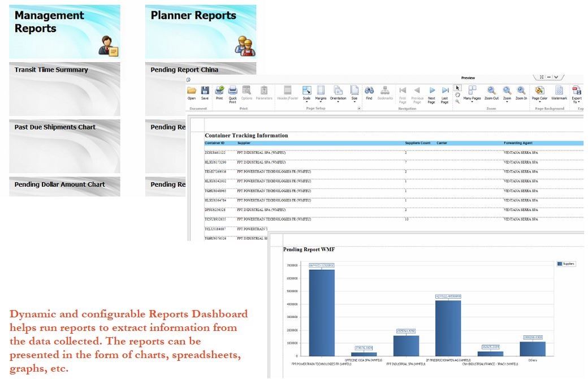Click the workers icon on Planner Reports
The height and width of the screenshot is (379, 588).
tap(245, 46)
